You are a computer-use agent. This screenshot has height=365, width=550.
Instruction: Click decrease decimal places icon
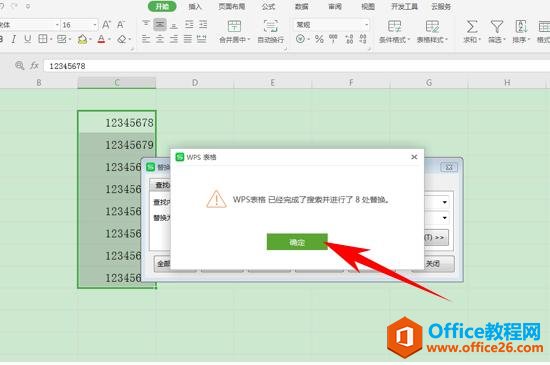[363, 39]
